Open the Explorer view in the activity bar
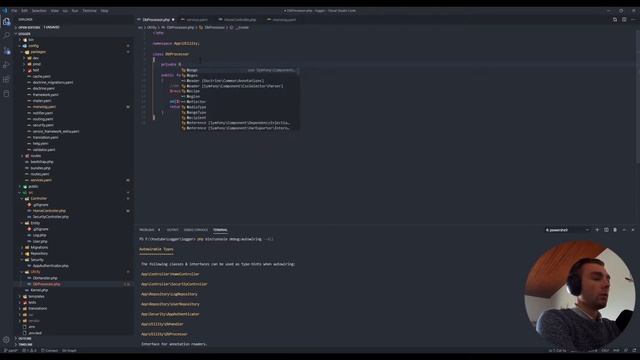 click(7, 22)
